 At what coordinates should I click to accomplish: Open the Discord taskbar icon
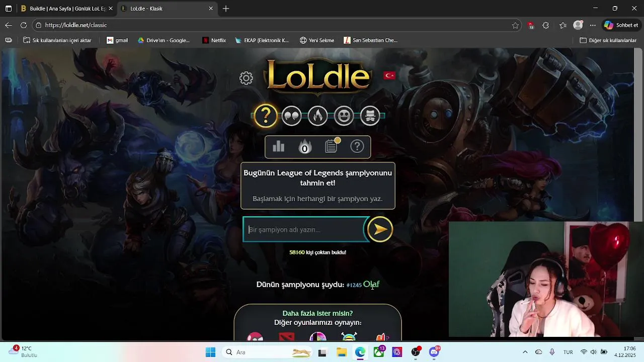pos(434,352)
